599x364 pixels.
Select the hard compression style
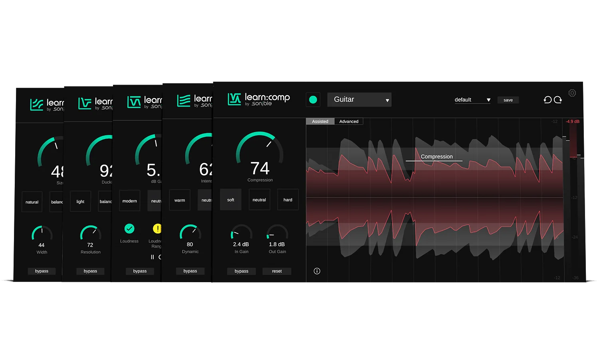pyautogui.click(x=288, y=200)
